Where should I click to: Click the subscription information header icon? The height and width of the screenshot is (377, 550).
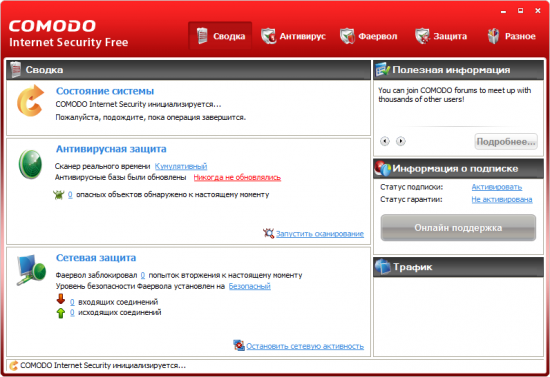coord(382,168)
